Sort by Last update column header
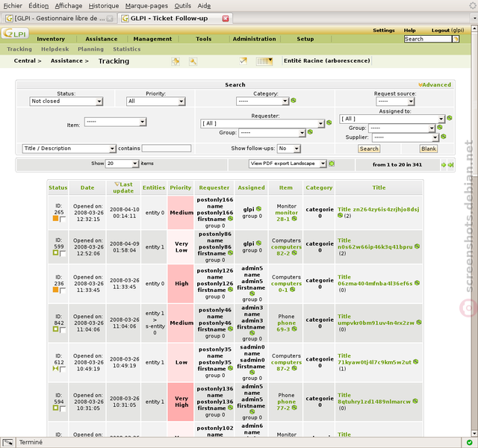 [123, 187]
